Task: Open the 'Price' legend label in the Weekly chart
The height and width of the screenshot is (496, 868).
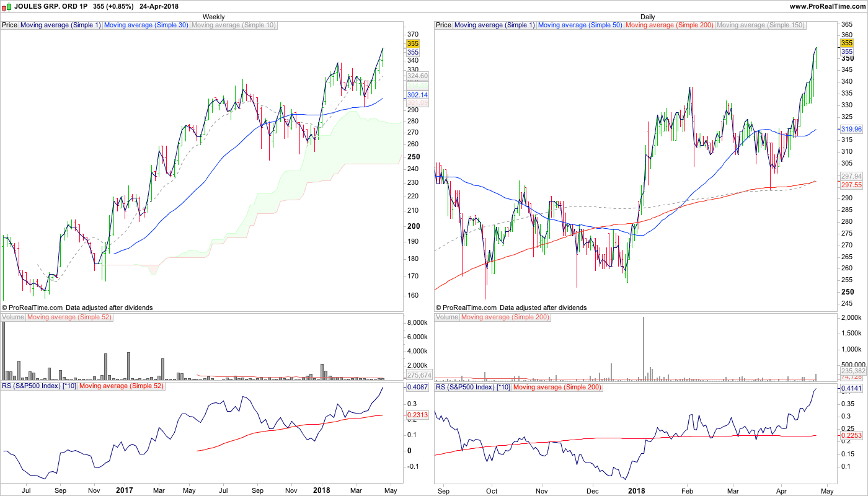Action: [x=10, y=25]
